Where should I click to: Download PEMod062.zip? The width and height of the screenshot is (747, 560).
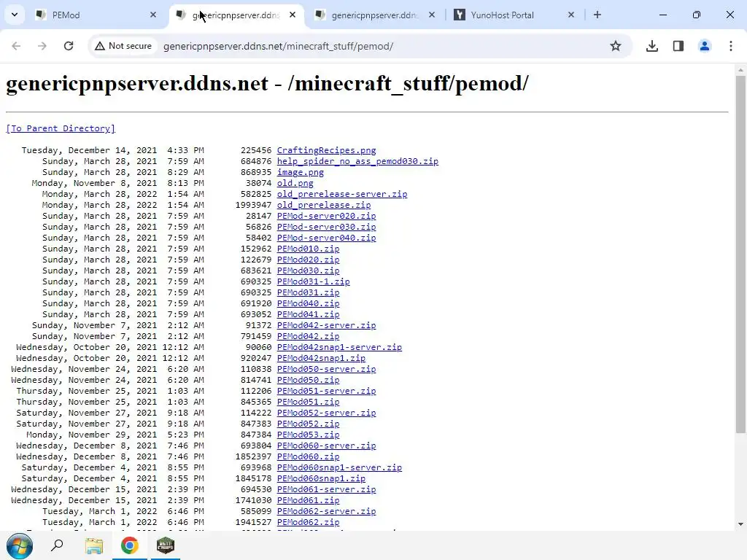pyautogui.click(x=309, y=522)
